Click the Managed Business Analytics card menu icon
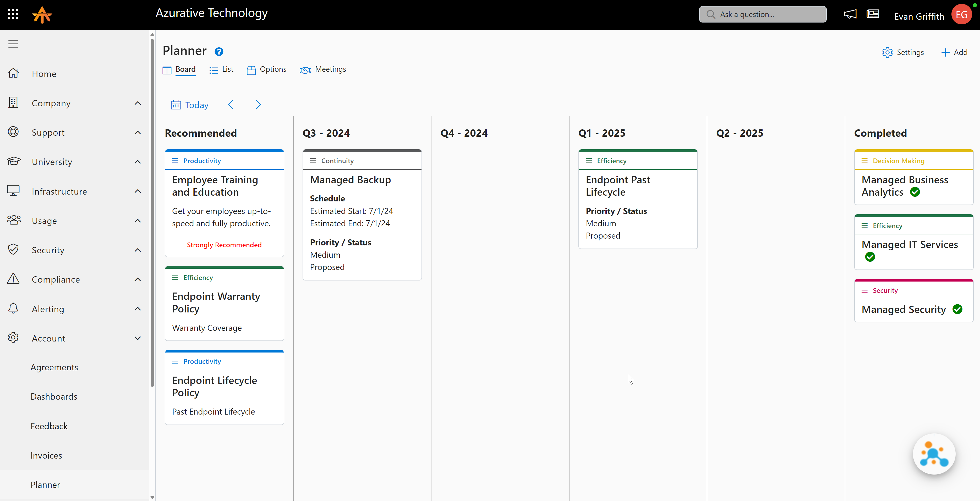The height and width of the screenshot is (501, 980). click(864, 161)
